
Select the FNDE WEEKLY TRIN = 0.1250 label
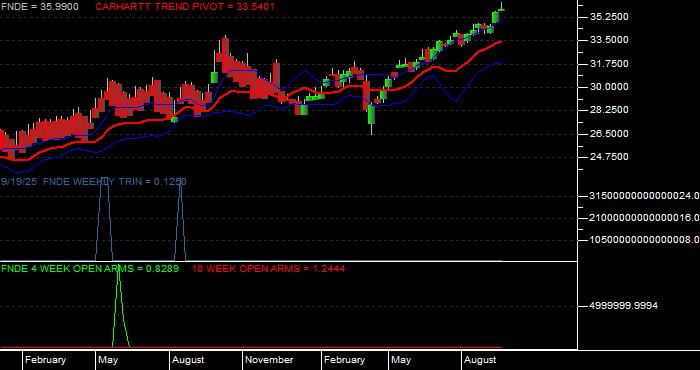pyautogui.click(x=115, y=182)
